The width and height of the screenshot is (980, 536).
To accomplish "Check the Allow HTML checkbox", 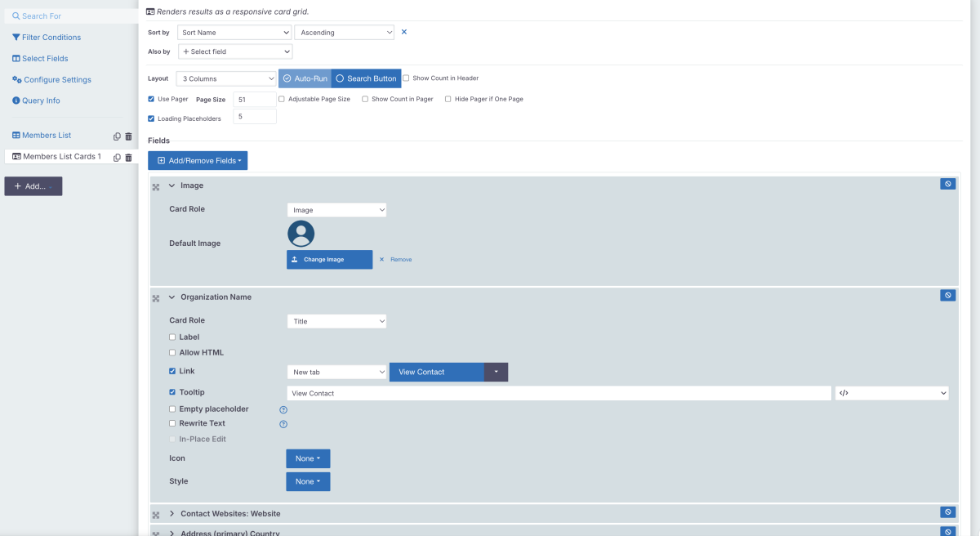I will click(172, 353).
